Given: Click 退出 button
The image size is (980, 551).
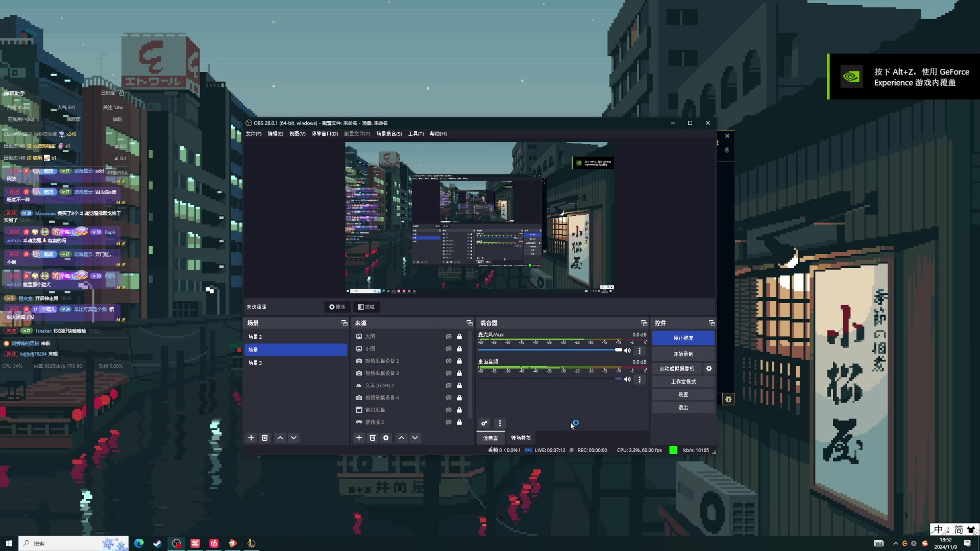Looking at the screenshot, I should coord(683,408).
